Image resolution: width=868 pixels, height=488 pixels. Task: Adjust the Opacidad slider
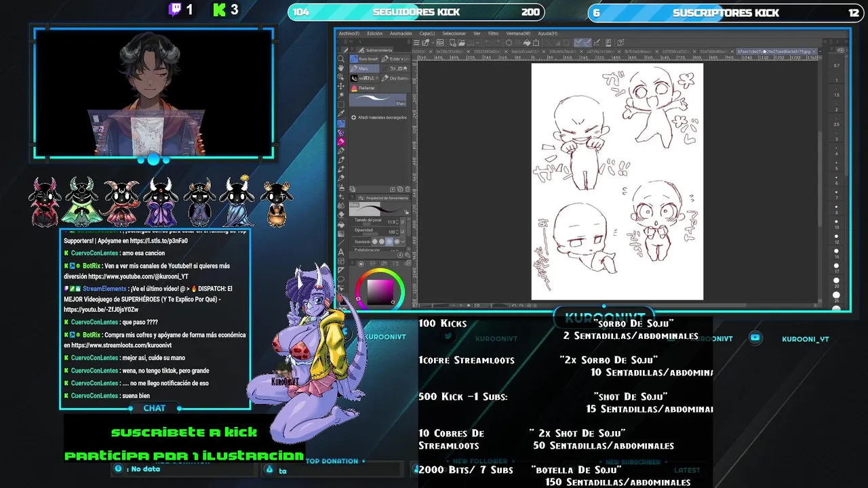pos(370,234)
